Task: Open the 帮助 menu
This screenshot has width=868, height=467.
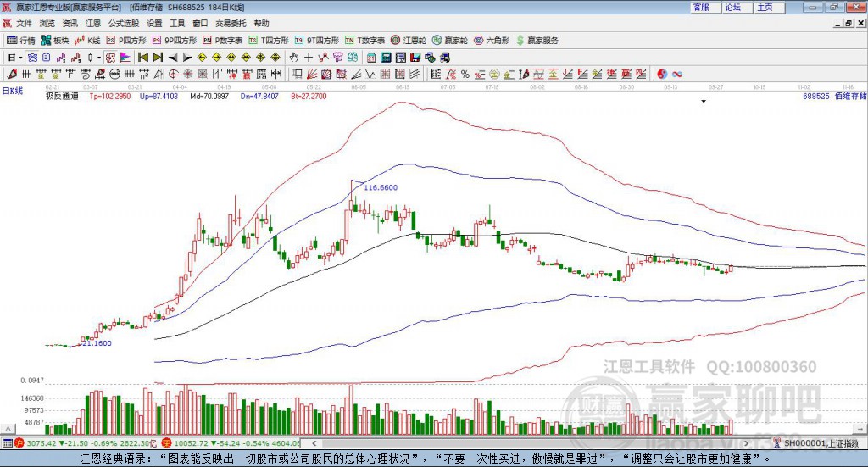Action: pos(261,23)
